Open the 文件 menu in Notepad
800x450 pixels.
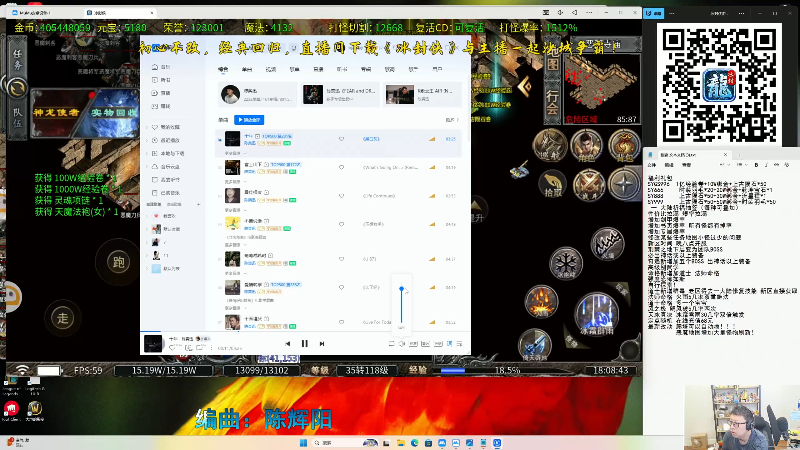pos(652,165)
